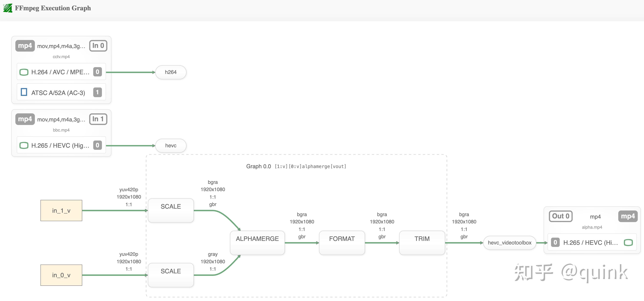Click the green video icon beside H.264 stream

pos(24,72)
